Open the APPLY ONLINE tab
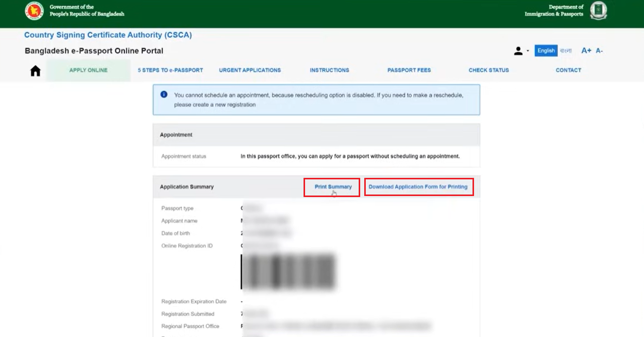Viewport: 644px width, 337px height. coord(89,70)
